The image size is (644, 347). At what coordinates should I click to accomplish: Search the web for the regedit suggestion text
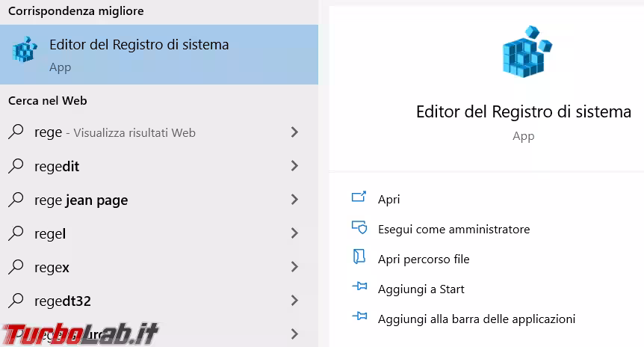click(57, 166)
